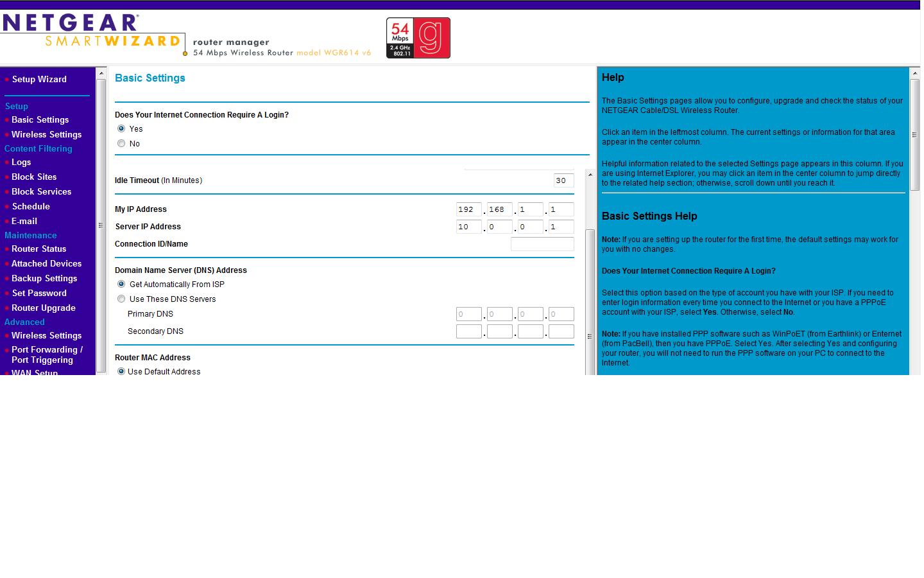Screen dimensions: 924x578
Task: Click second octet of My IP Address
Action: [500, 209]
